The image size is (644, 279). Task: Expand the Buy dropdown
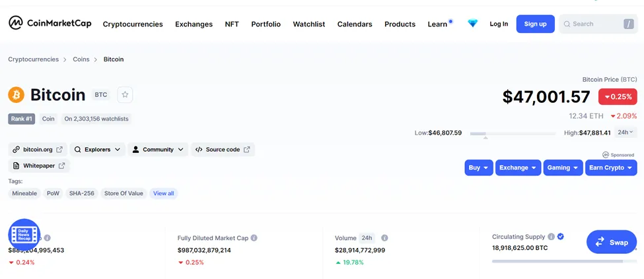pos(478,168)
